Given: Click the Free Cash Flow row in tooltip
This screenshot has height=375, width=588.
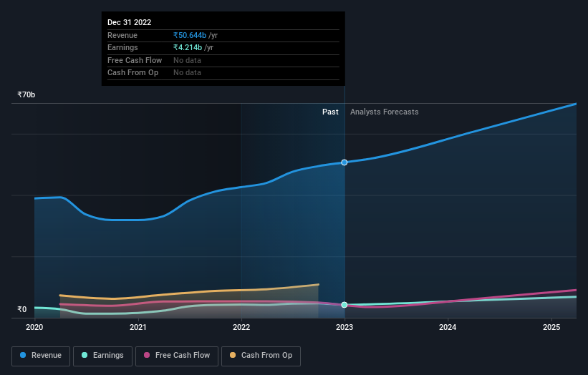Looking at the screenshot, I should [223, 60].
